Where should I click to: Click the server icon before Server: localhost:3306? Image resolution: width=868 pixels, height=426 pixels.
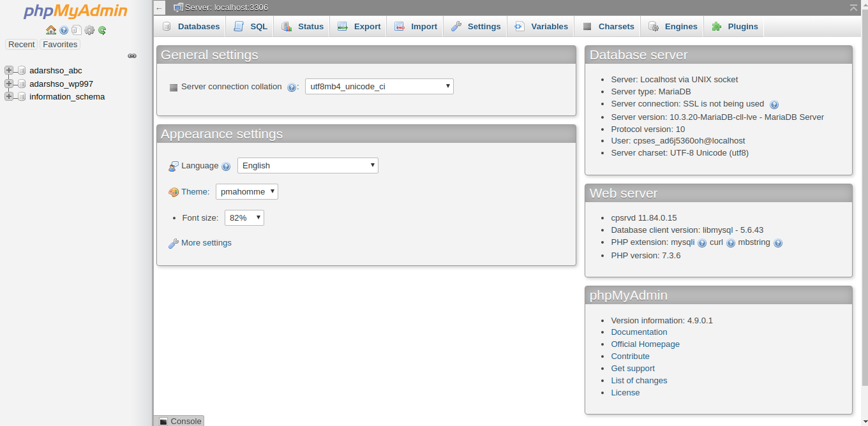pos(179,7)
